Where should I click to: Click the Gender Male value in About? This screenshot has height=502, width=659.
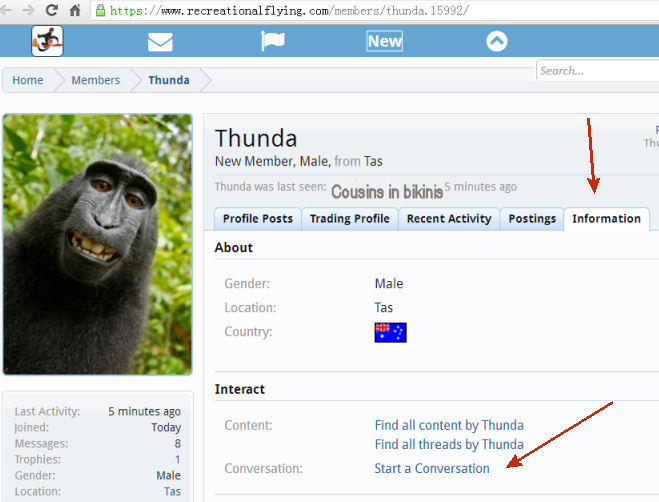[x=389, y=284]
